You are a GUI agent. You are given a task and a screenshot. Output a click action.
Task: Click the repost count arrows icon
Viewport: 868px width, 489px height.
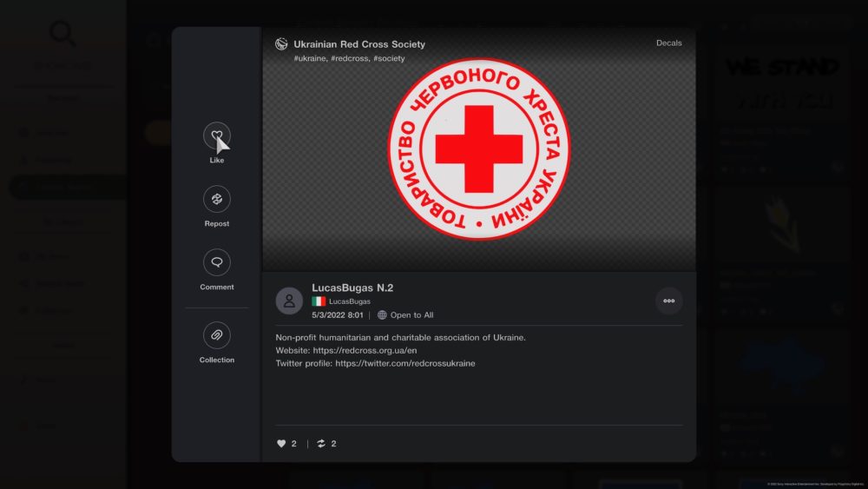click(x=321, y=444)
